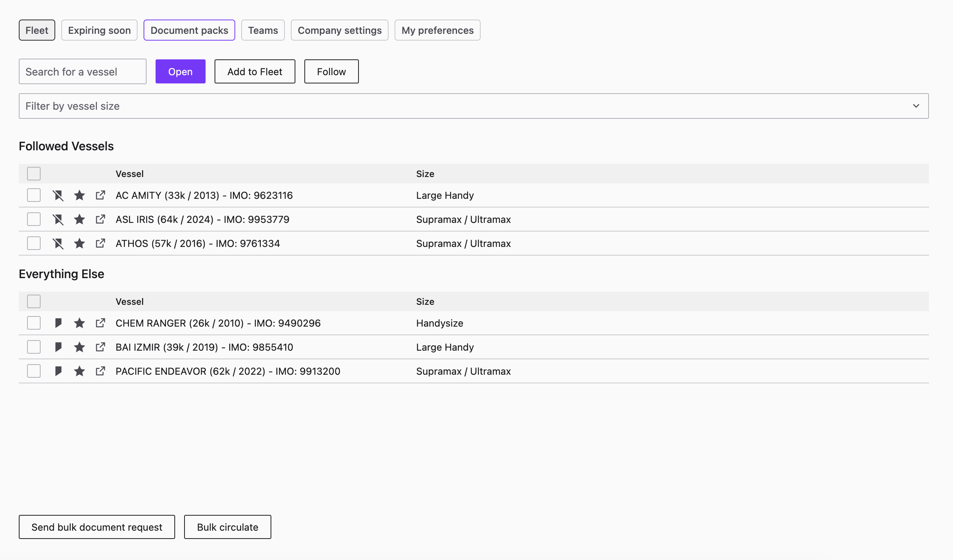Open the Teams tab
Viewport: 953px width, 560px height.
263,30
